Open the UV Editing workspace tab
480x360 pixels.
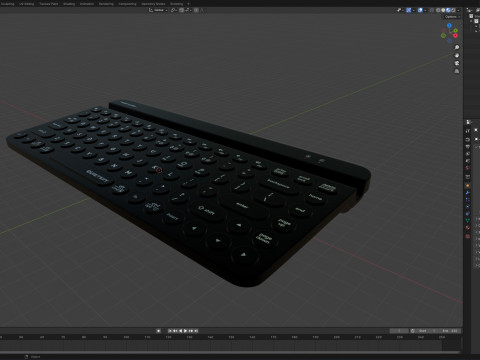27,4
